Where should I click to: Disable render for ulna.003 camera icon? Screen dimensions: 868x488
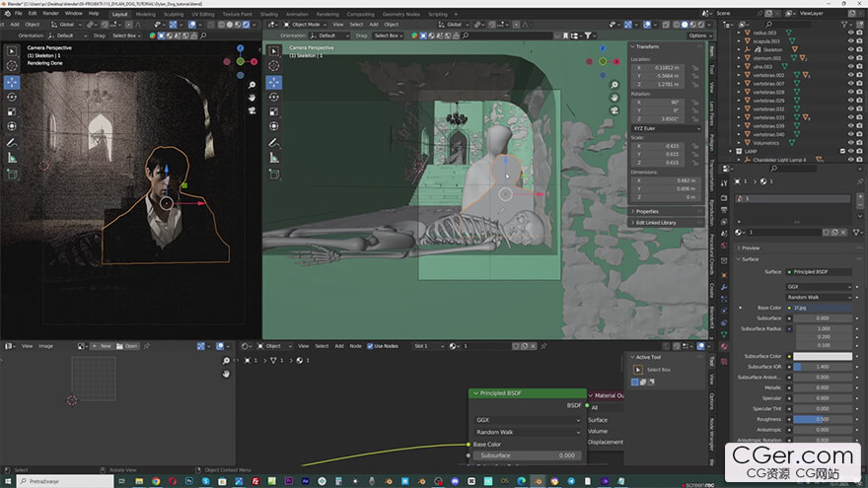(859, 66)
